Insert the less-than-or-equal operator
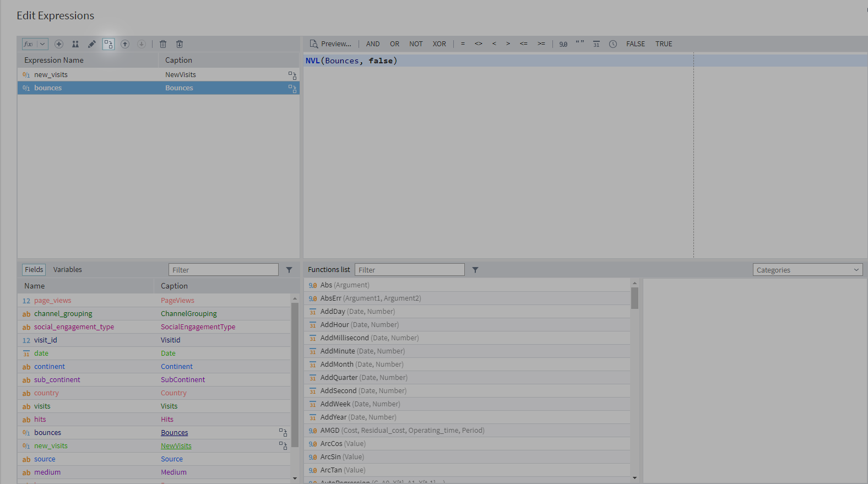 point(524,44)
